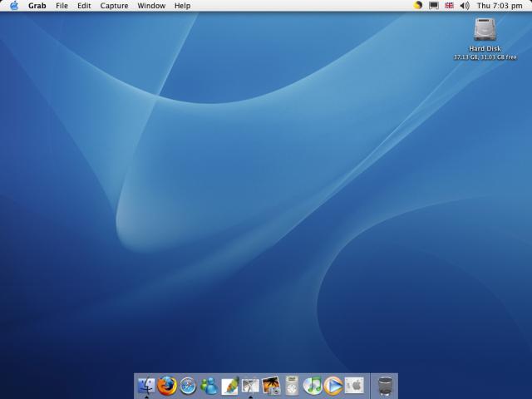Open the File menu

point(62,6)
